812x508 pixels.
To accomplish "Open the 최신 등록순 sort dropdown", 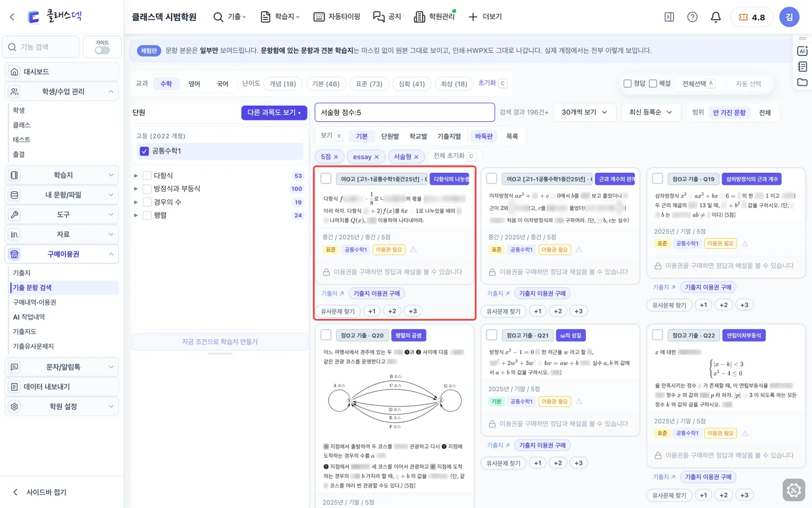I will coord(651,112).
